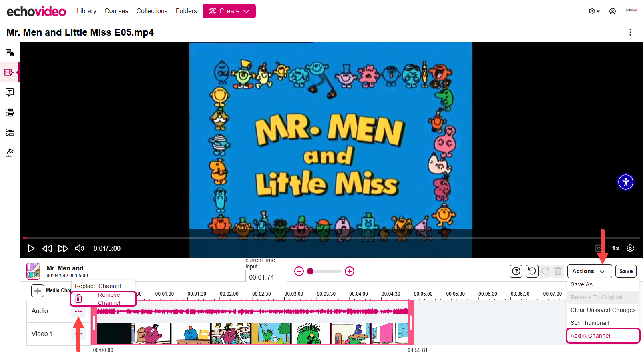Screen dimensions: 643x364
Task: Open player settings gear
Action: (x=630, y=248)
